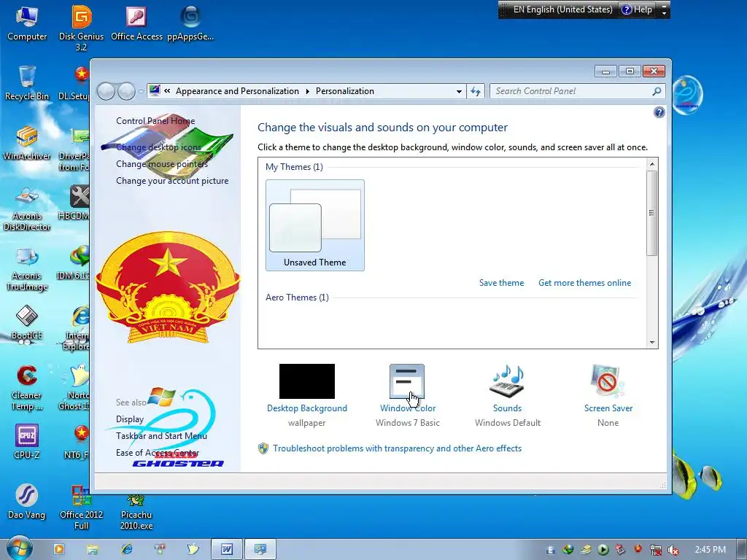The height and width of the screenshot is (560, 747).
Task: Click the Save theme link
Action: (x=501, y=283)
